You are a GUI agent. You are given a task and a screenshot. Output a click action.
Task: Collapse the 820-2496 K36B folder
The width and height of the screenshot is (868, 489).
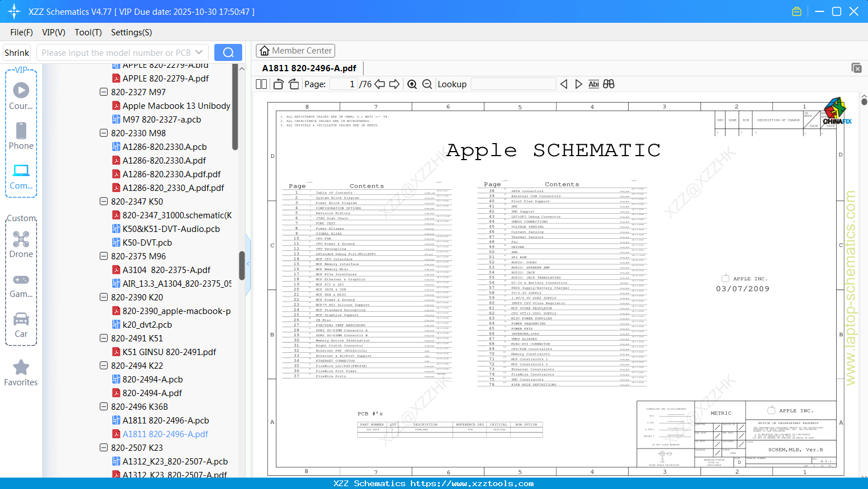[x=104, y=406]
